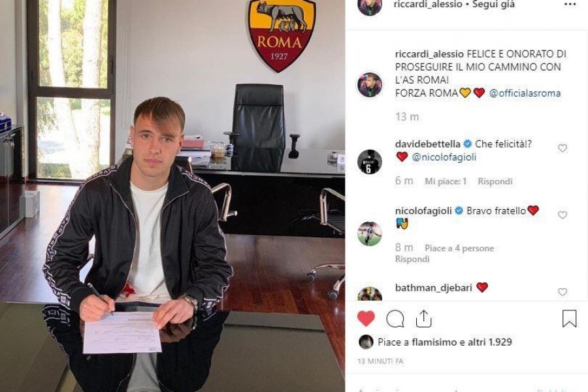
Task: Open riccardi_alessio profile from the header username
Action: (x=428, y=5)
